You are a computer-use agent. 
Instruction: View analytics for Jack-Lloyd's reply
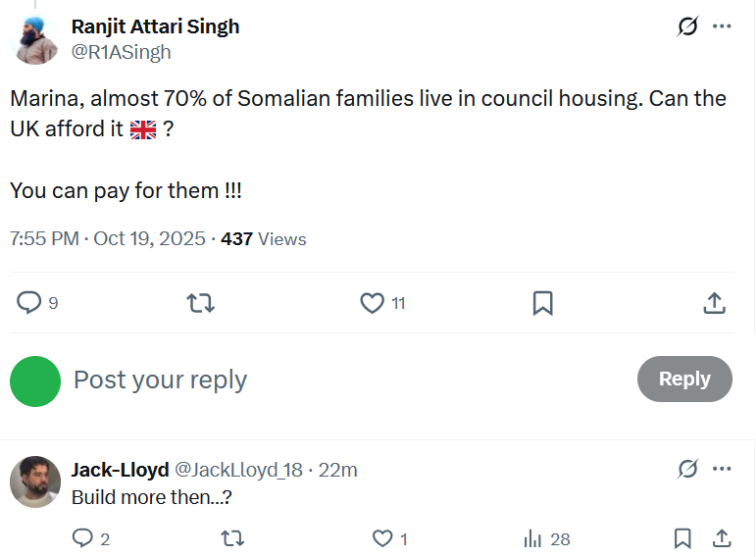pos(533,538)
